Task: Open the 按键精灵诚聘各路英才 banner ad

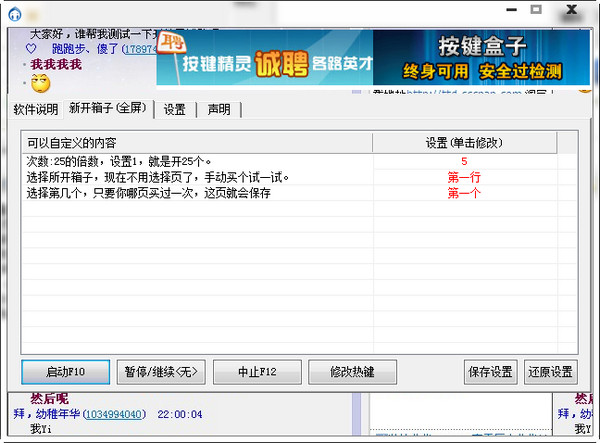Action: pos(265,57)
